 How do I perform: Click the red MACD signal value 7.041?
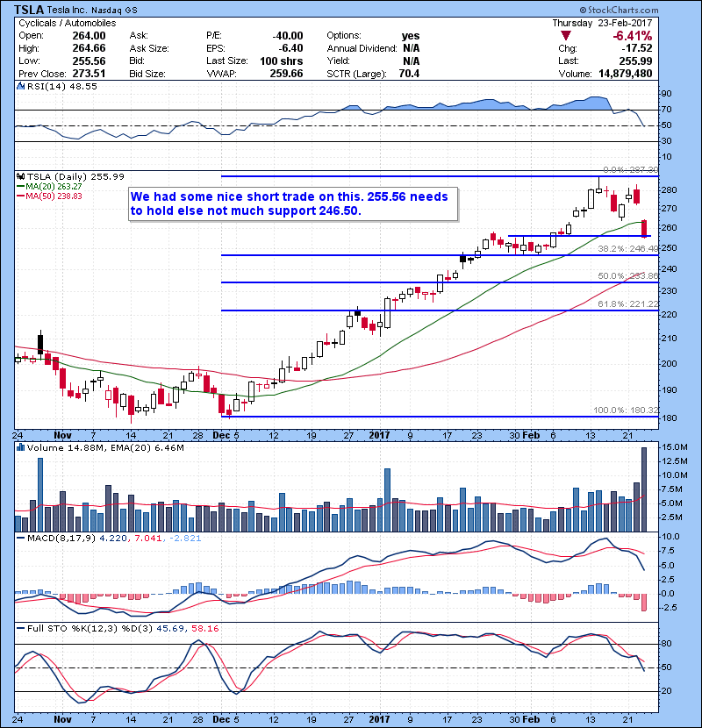tap(148, 539)
